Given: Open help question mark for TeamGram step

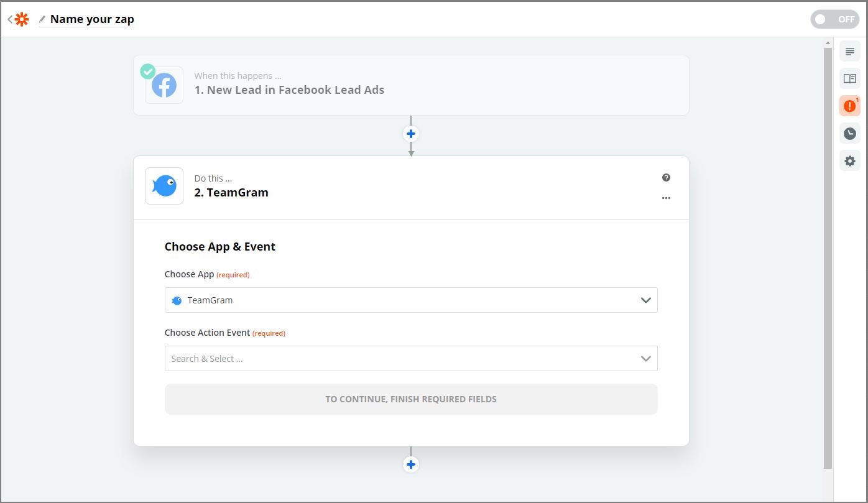Looking at the screenshot, I should point(666,178).
